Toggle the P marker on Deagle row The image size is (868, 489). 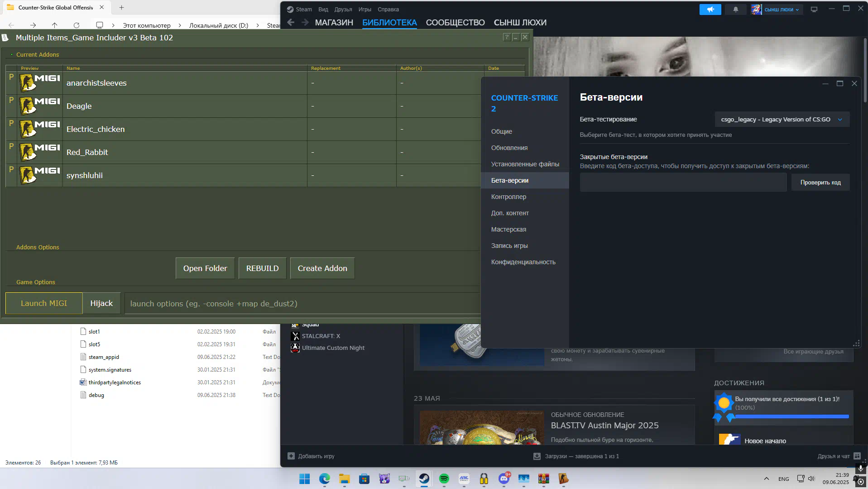click(11, 100)
